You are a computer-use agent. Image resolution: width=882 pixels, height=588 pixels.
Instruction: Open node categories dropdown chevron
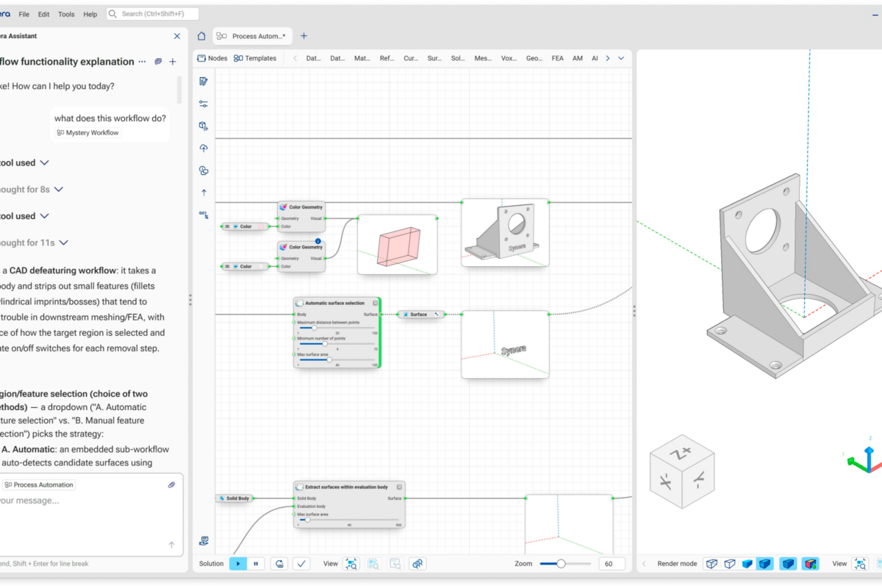click(x=621, y=58)
